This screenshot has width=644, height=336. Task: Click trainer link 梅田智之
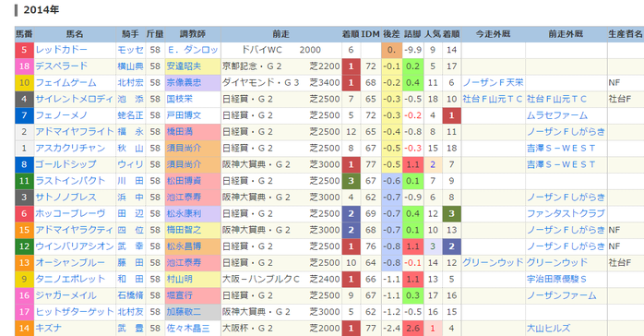pos(184,230)
